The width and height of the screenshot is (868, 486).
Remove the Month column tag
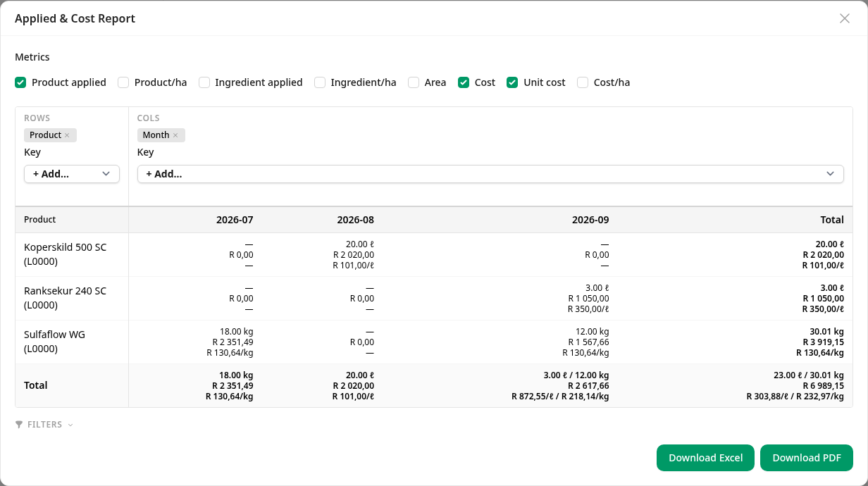pyautogui.click(x=175, y=135)
